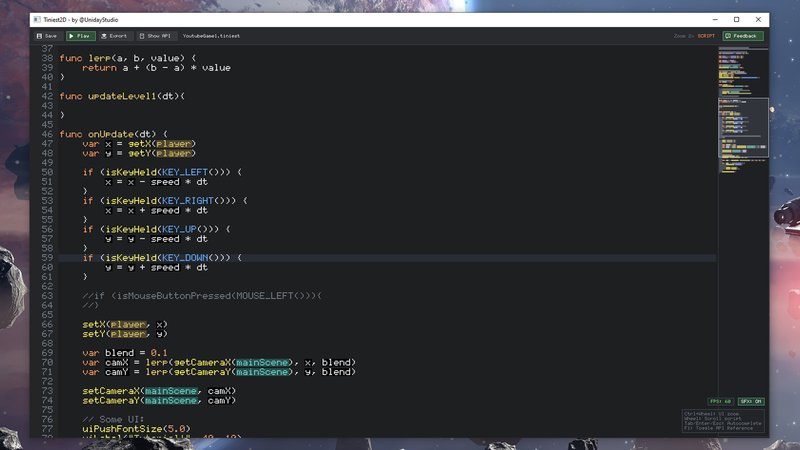Viewport: 800px width, 450px height.
Task: Maximize the Tiniest2D window
Action: (x=737, y=19)
